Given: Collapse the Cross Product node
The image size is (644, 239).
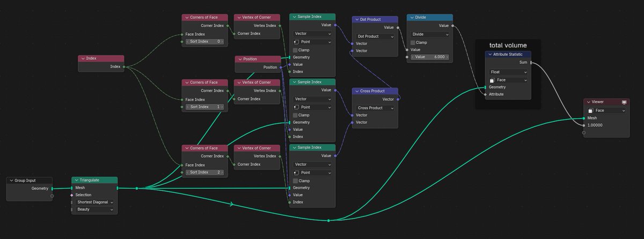Looking at the screenshot, I should point(356,91).
